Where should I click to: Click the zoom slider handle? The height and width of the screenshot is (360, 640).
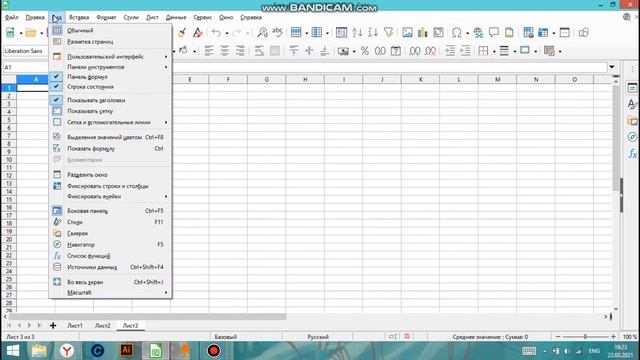click(585, 337)
